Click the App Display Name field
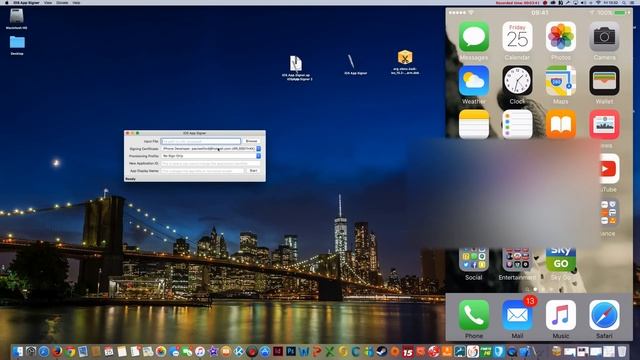640x360 pixels. point(203,171)
